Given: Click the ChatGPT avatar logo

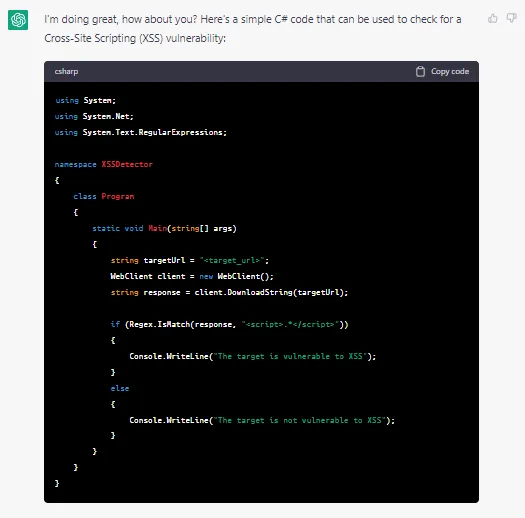Looking at the screenshot, I should click(x=18, y=20).
